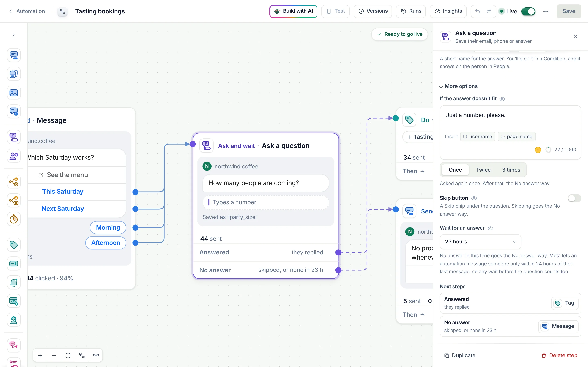
Task: Click the zoom-in plus icon on canvas toolbar
Action: pyautogui.click(x=40, y=355)
